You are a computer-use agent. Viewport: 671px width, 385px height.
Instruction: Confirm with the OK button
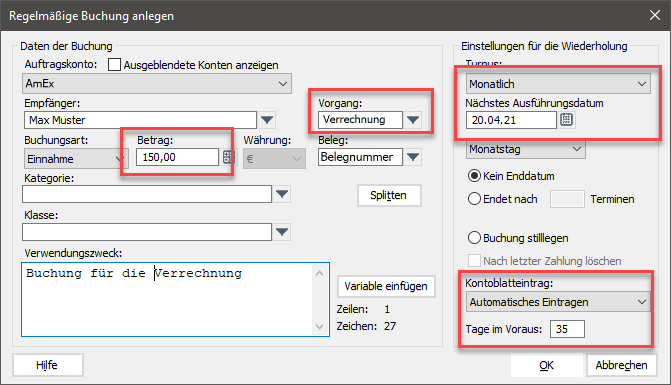546,365
